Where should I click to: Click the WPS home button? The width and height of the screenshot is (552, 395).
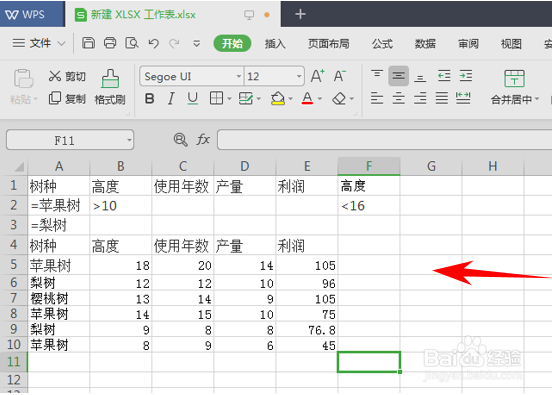click(32, 14)
